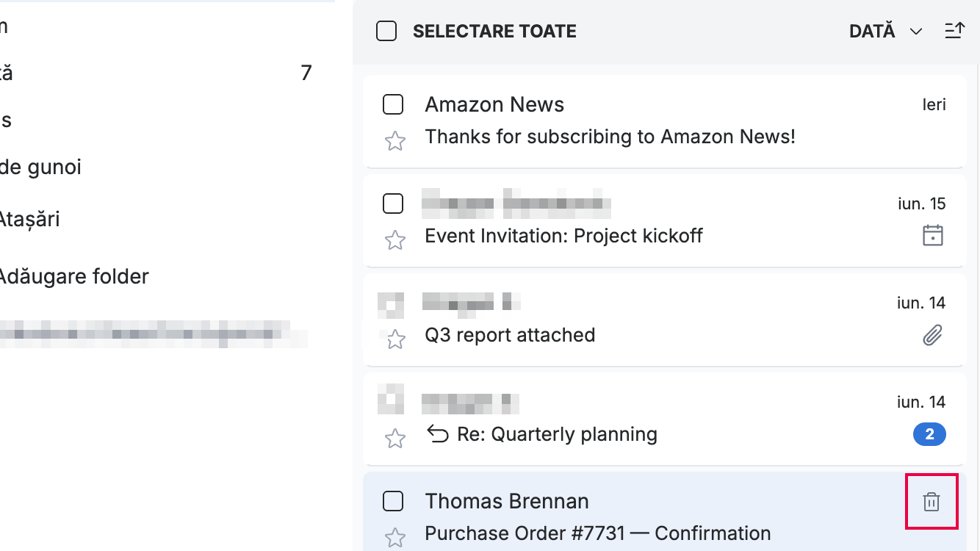This screenshot has height=551, width=980.
Task: Open the Atașări folder in sidebar
Action: [28, 219]
